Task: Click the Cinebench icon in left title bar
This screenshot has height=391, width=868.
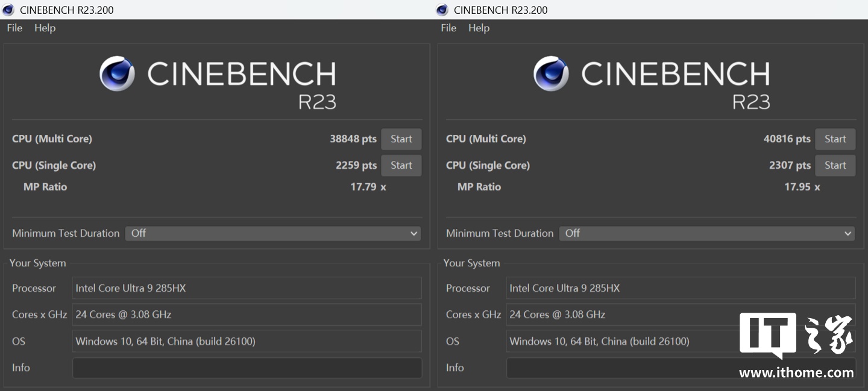Action: (x=8, y=10)
